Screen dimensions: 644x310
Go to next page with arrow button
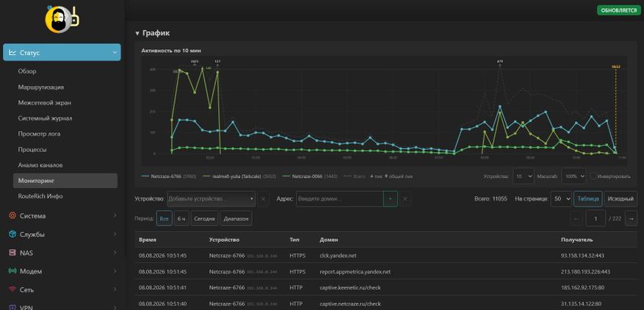coord(631,219)
